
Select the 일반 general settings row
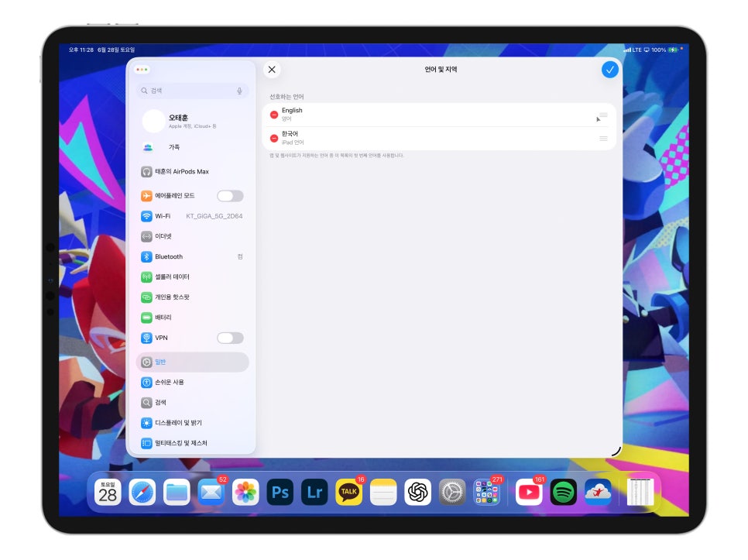192,362
